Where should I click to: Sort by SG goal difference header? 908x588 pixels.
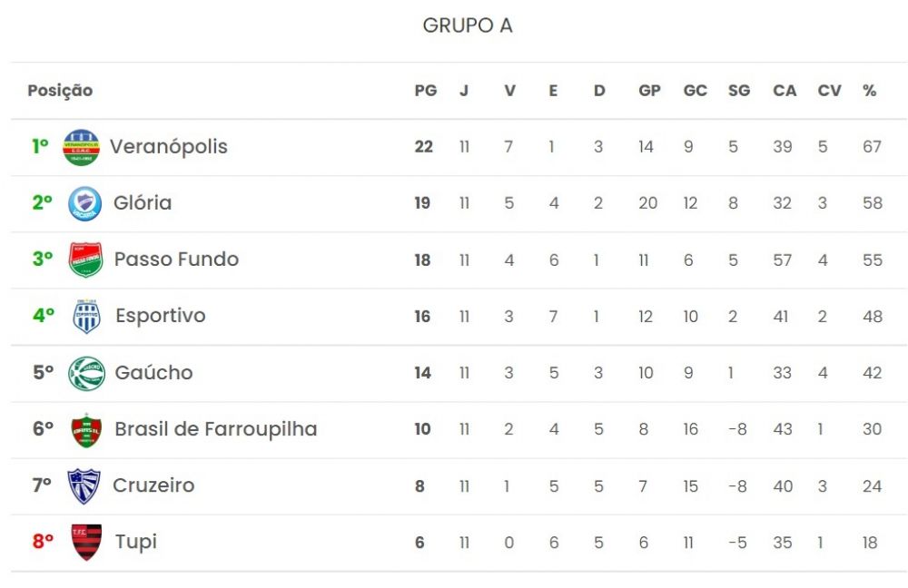pos(739,91)
